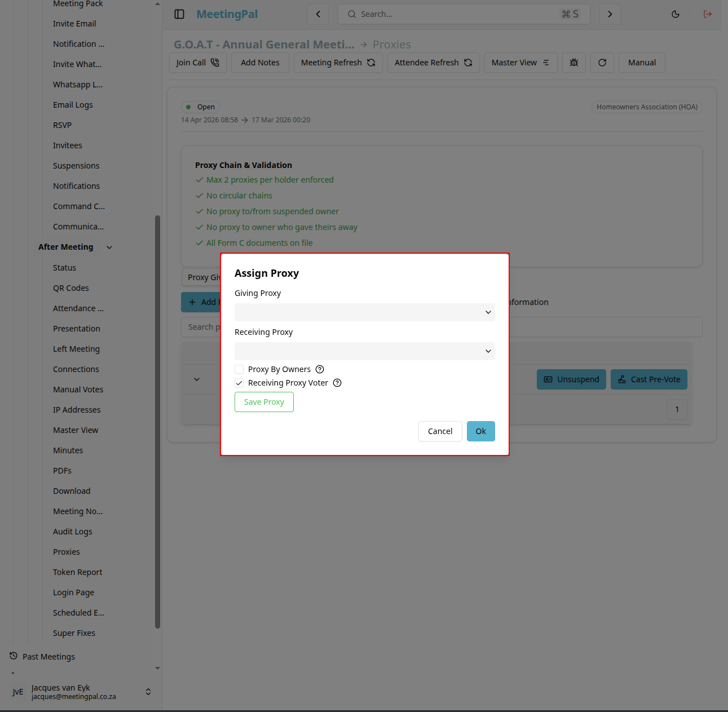Screen dimensions: 728x712
Task: Click the Join Call button
Action: coord(197,63)
